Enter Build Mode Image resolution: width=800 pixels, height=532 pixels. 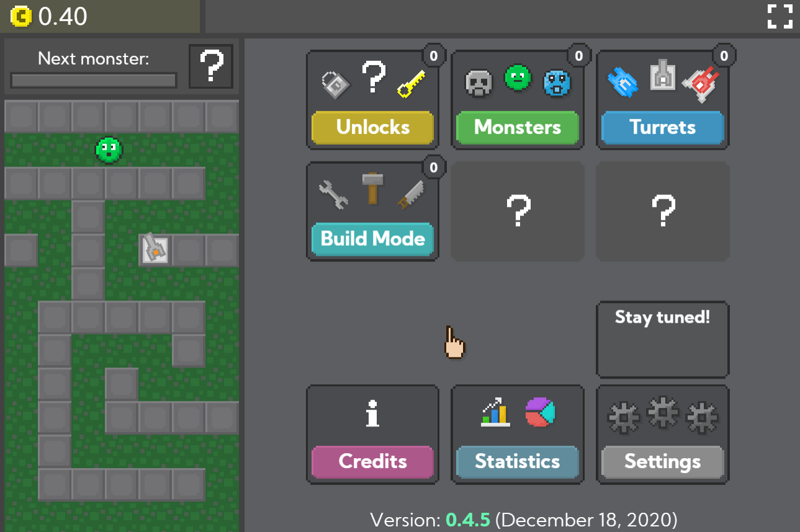[372, 239]
